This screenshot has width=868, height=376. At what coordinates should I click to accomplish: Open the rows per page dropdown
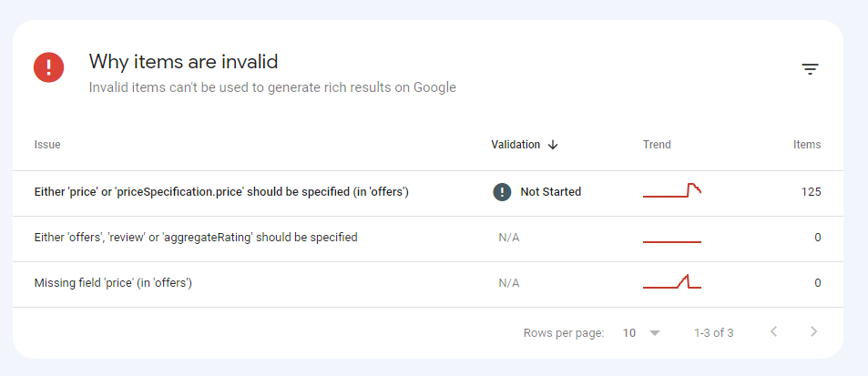point(641,333)
